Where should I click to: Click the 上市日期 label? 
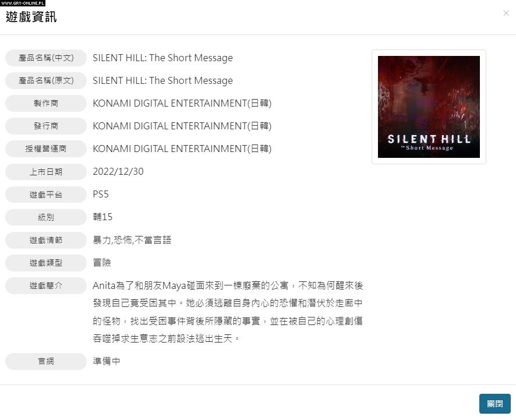click(x=46, y=172)
